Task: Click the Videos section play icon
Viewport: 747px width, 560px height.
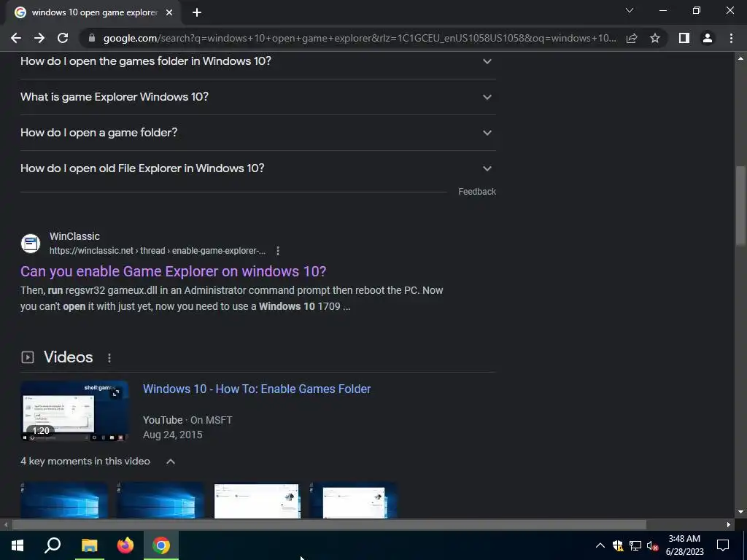Action: point(28,357)
